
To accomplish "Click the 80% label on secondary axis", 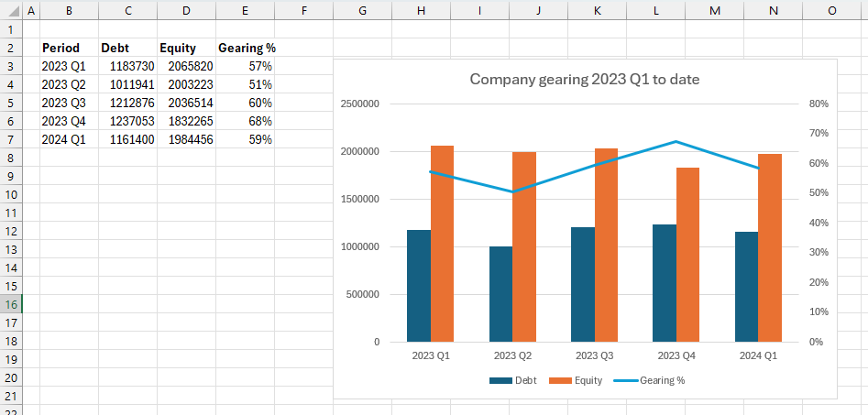I will (x=819, y=104).
